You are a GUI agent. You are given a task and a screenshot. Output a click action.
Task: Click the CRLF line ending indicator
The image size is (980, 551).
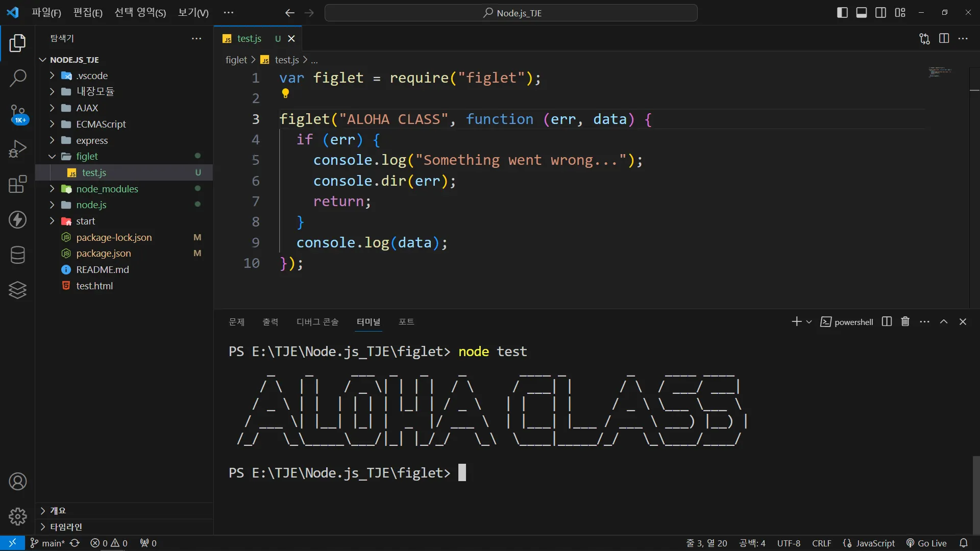[821, 543]
